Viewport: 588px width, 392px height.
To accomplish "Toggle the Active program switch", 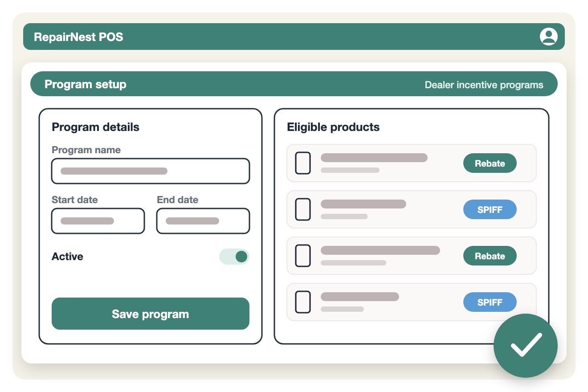I will click(x=234, y=257).
